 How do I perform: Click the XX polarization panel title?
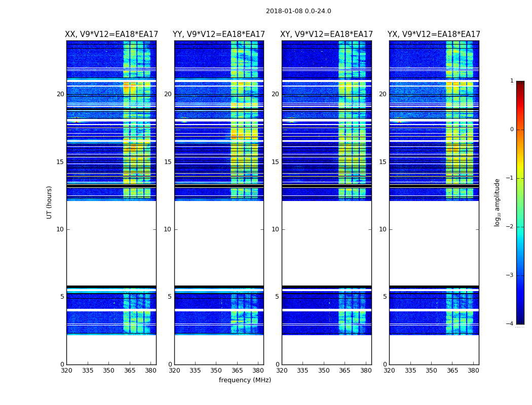tap(111, 34)
